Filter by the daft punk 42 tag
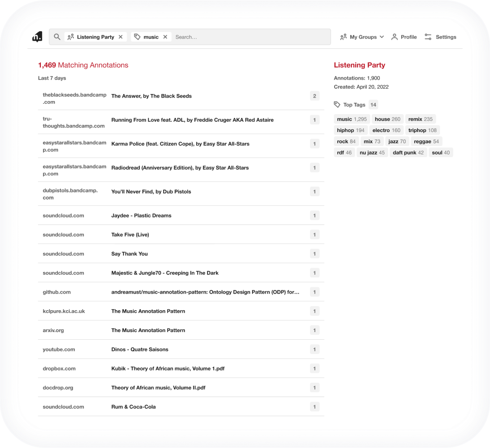Image resolution: width=490 pixels, height=448 pixels. pyautogui.click(x=408, y=152)
